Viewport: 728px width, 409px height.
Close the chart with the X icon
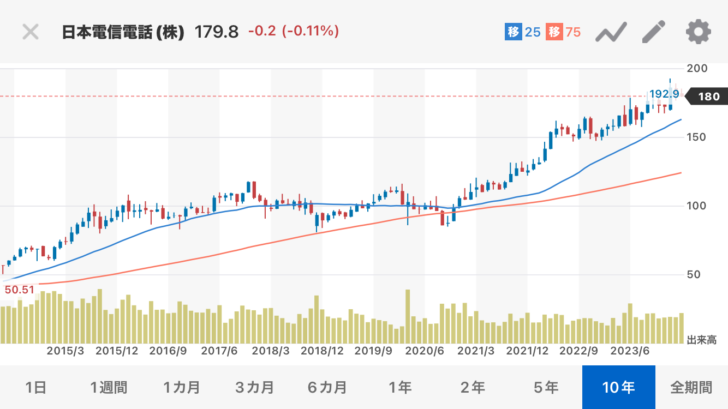point(30,32)
